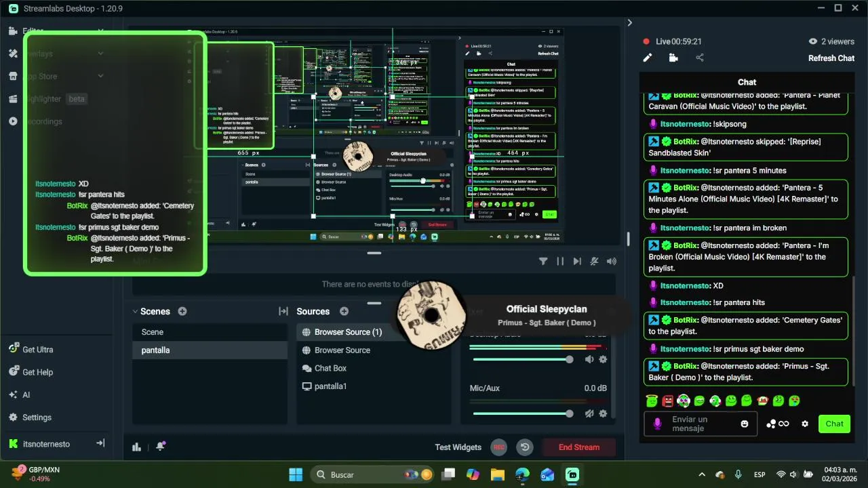Open the notifications bell icon
Viewport: 868px width, 488px height.
(161, 446)
